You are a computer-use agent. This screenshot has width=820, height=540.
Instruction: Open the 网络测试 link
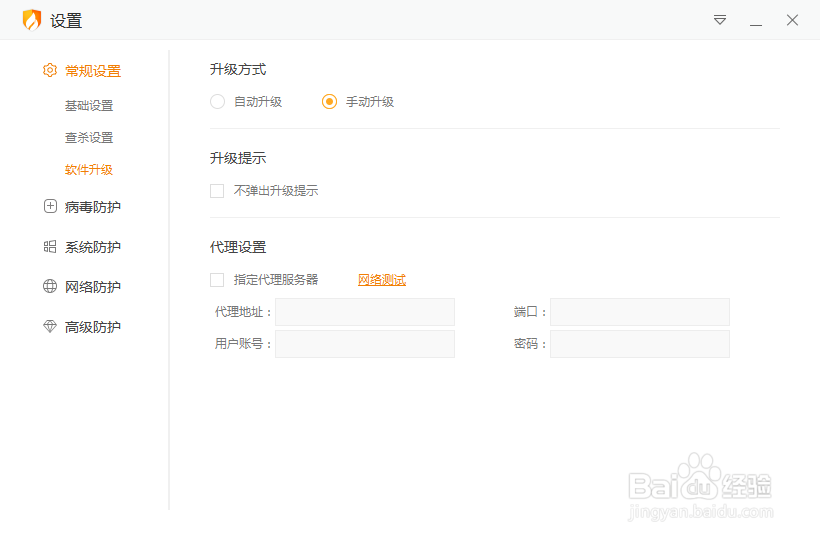(x=382, y=280)
